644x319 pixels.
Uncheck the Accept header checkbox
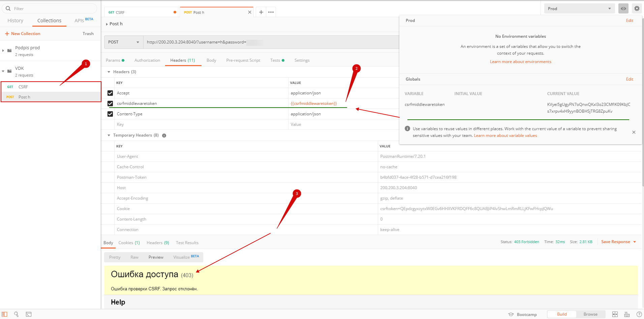click(110, 93)
